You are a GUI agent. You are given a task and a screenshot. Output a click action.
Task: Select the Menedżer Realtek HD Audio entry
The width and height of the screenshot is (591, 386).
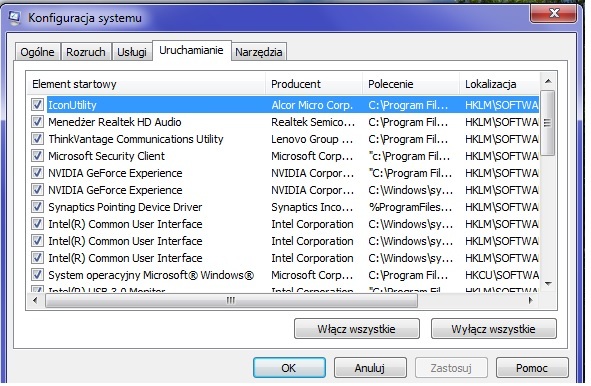click(x=115, y=122)
